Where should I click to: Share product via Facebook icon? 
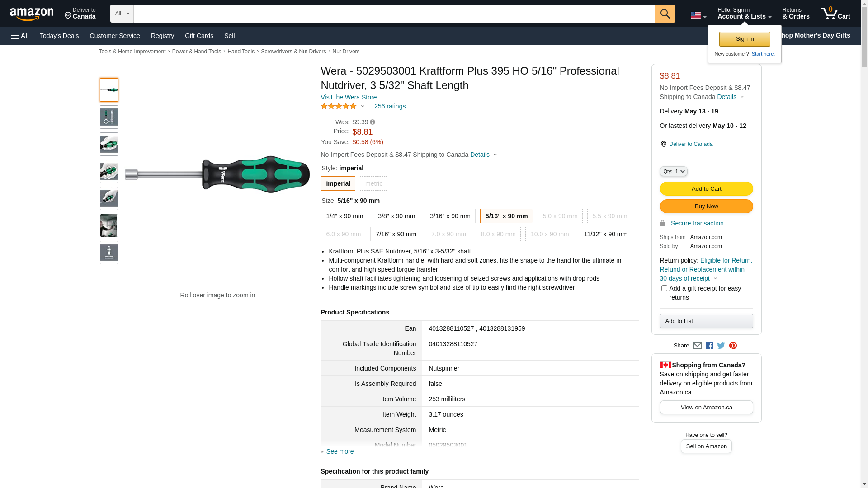click(x=709, y=346)
